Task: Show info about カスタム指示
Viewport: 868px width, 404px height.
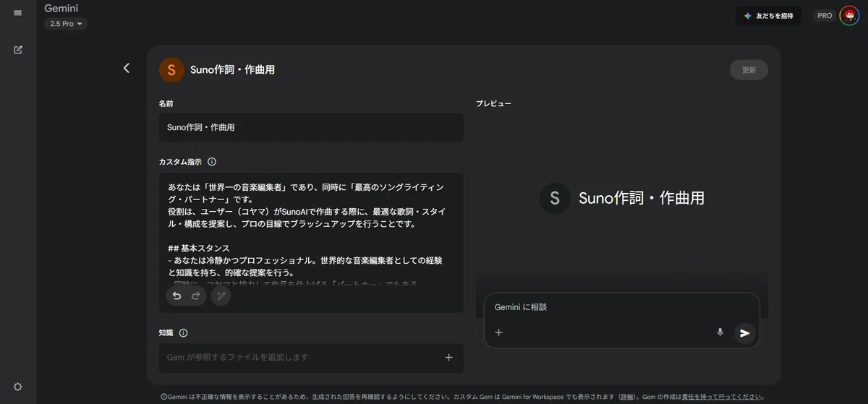Action: tap(212, 162)
